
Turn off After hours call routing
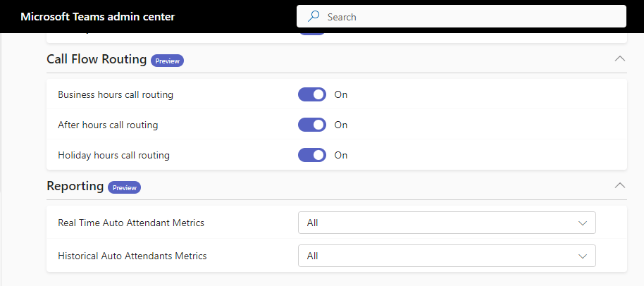312,125
